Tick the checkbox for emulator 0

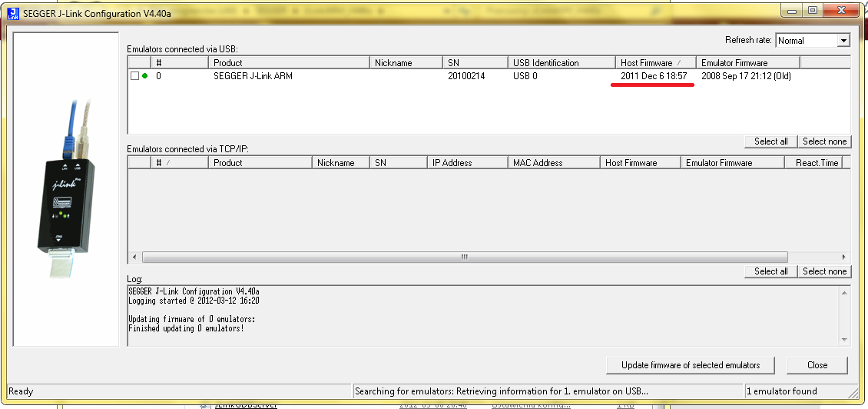pyautogui.click(x=134, y=76)
